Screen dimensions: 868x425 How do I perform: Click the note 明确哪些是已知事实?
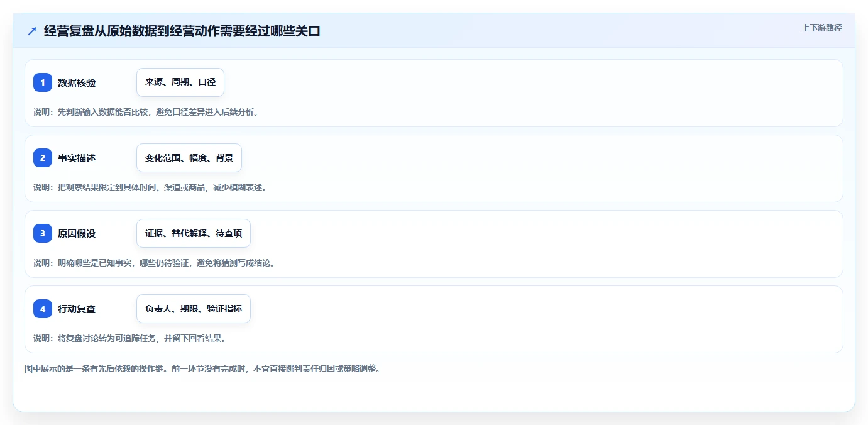coord(95,263)
